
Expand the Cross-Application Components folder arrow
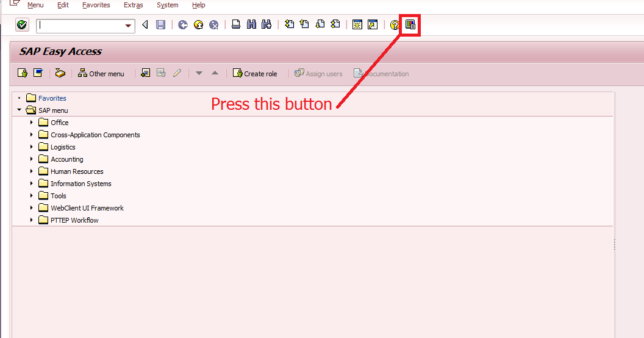click(31, 135)
